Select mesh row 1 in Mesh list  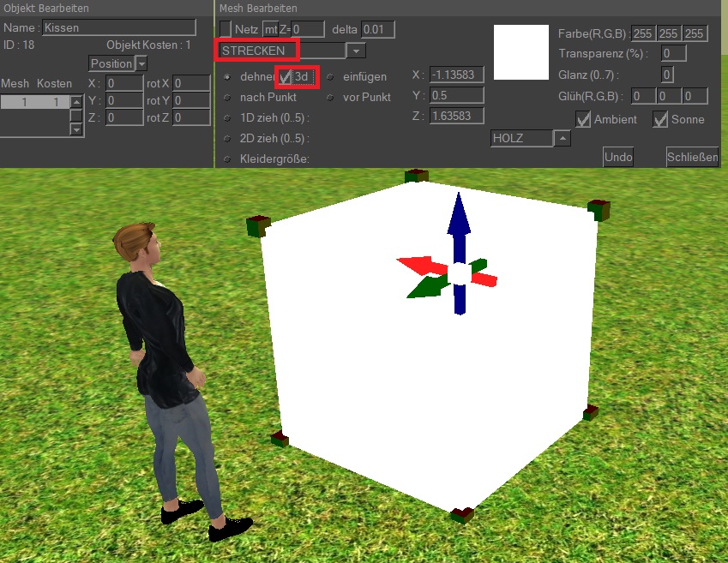coord(34,103)
